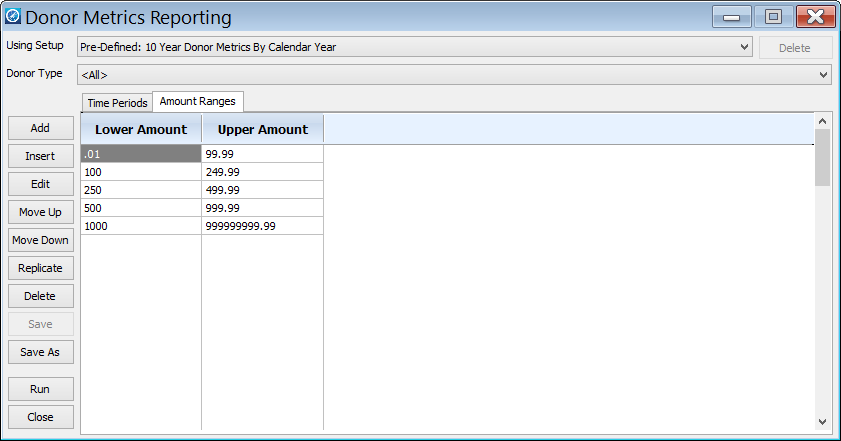Select the 500 lower amount cell
Screen dimensions: 841x441
141,208
